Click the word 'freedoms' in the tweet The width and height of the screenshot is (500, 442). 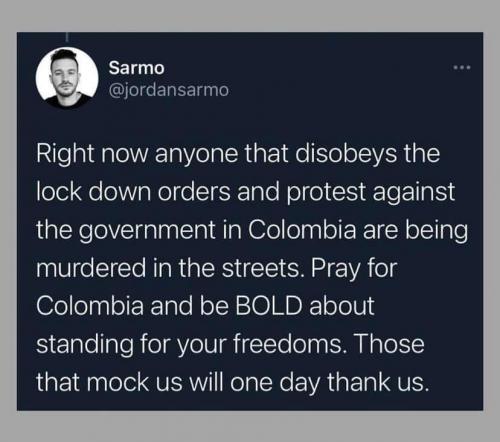point(287,344)
